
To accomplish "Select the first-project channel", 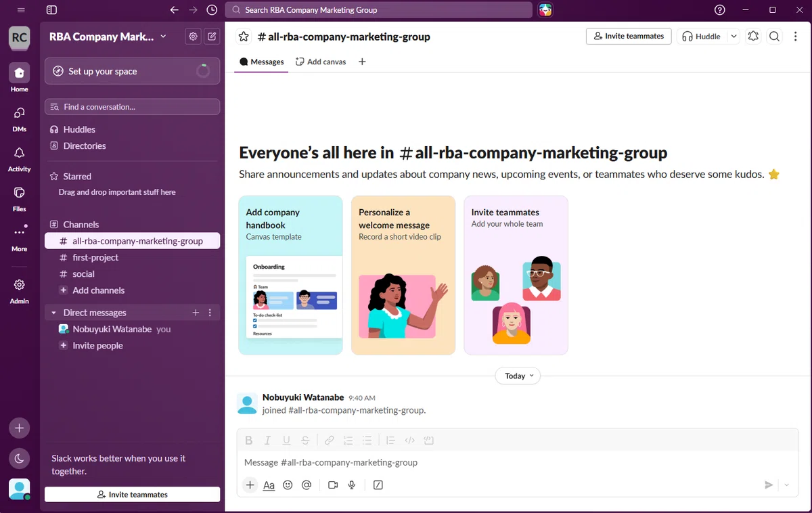I will click(132, 257).
